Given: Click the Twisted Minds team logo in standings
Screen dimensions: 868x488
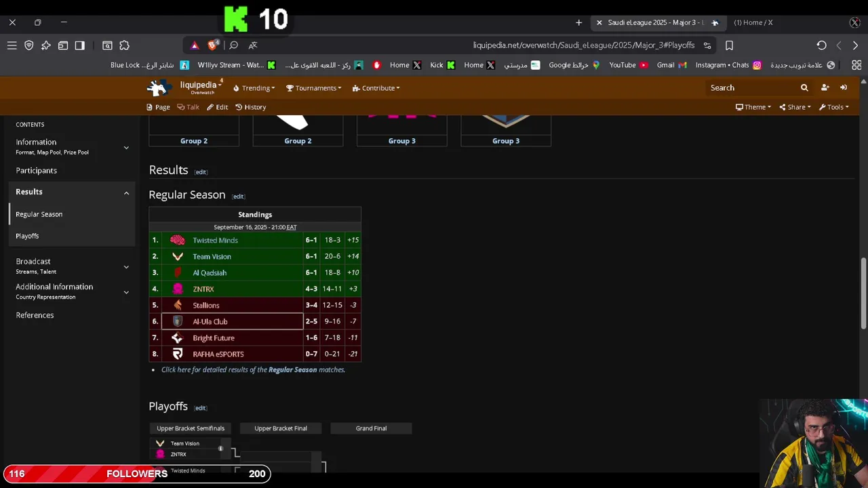Looking at the screenshot, I should [178, 240].
